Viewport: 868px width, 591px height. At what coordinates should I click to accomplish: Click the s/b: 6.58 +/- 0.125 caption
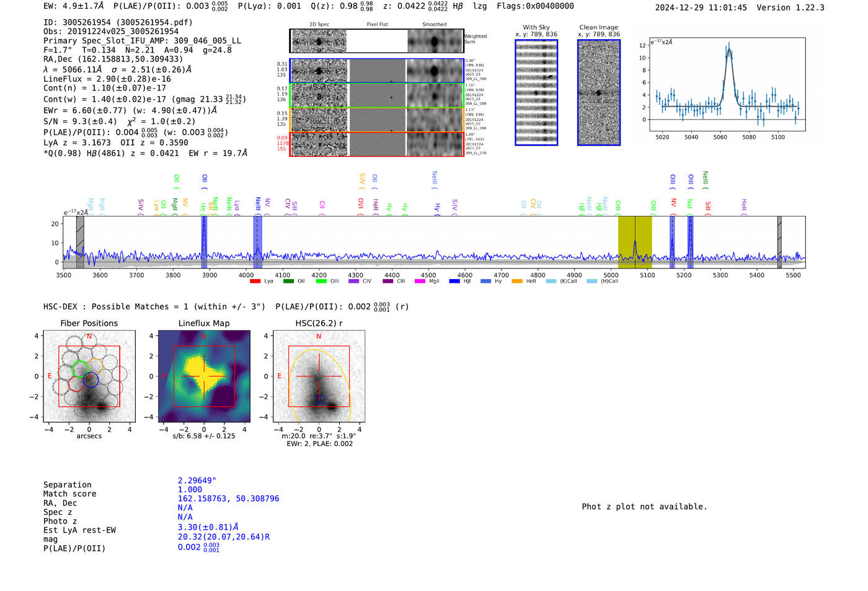tap(204, 436)
